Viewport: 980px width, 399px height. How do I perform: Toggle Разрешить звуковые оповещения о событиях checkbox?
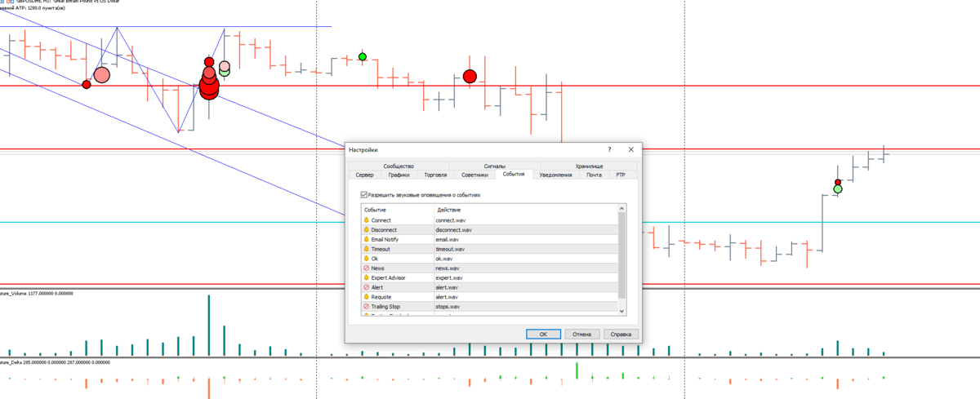[364, 196]
